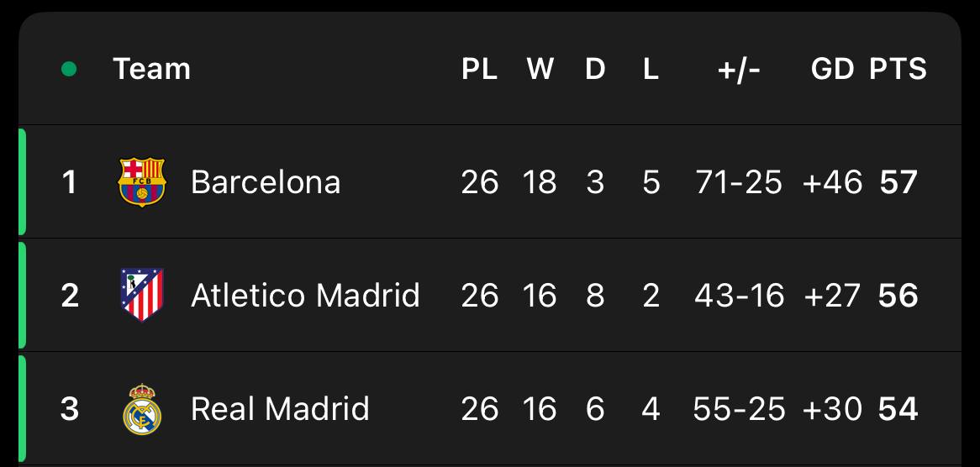
Task: Select the PL column header
Action: coord(479,69)
